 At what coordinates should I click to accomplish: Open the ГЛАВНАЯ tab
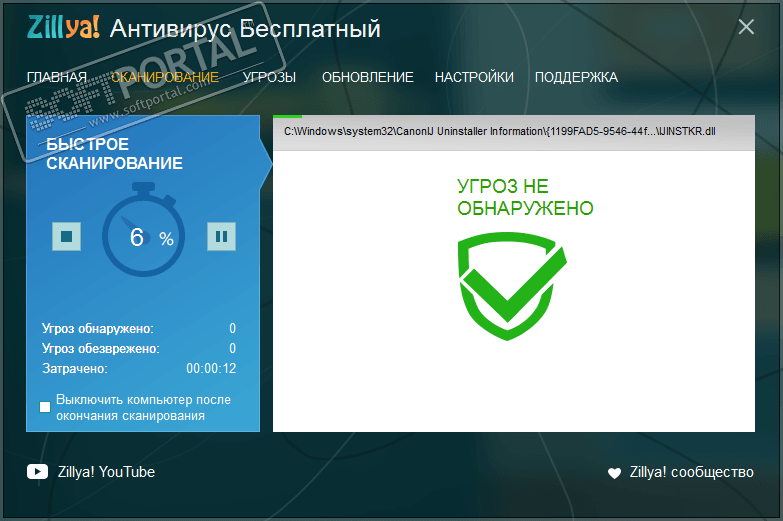[x=57, y=77]
